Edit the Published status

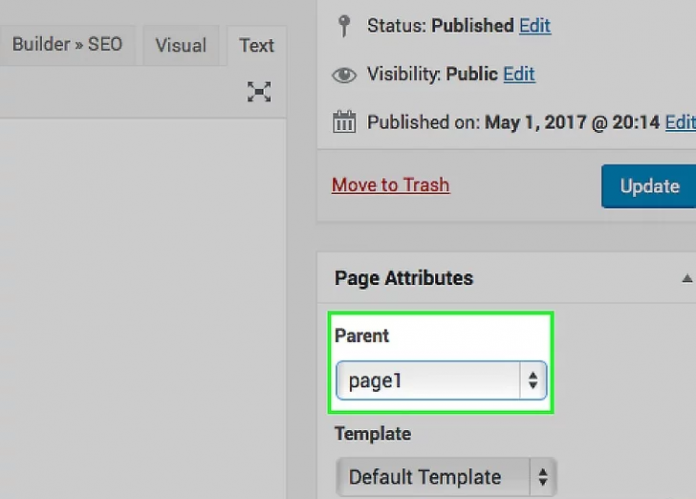[x=534, y=25]
